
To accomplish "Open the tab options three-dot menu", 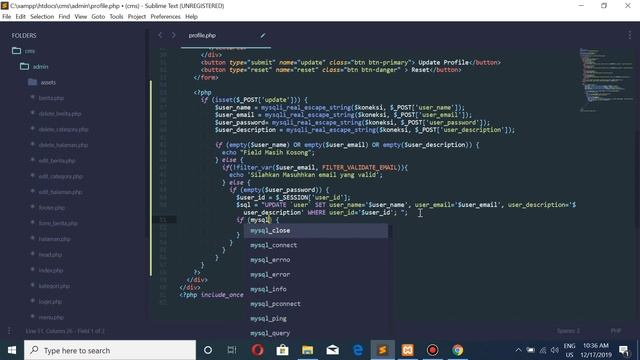I will click(630, 36).
